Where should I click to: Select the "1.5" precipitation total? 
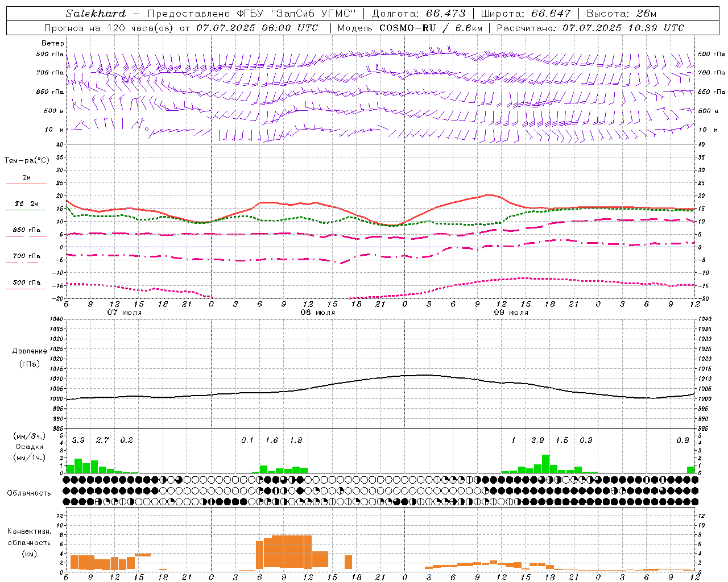(562, 440)
